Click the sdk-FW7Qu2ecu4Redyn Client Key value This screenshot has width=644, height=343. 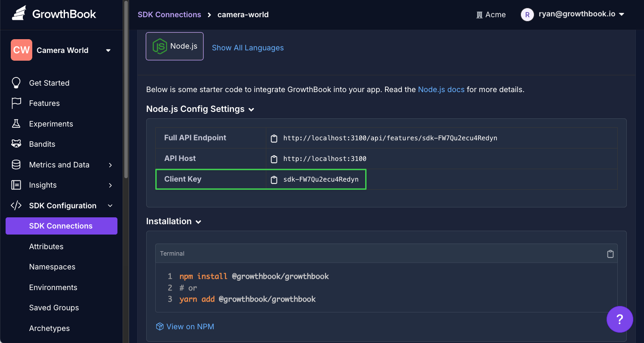(321, 179)
